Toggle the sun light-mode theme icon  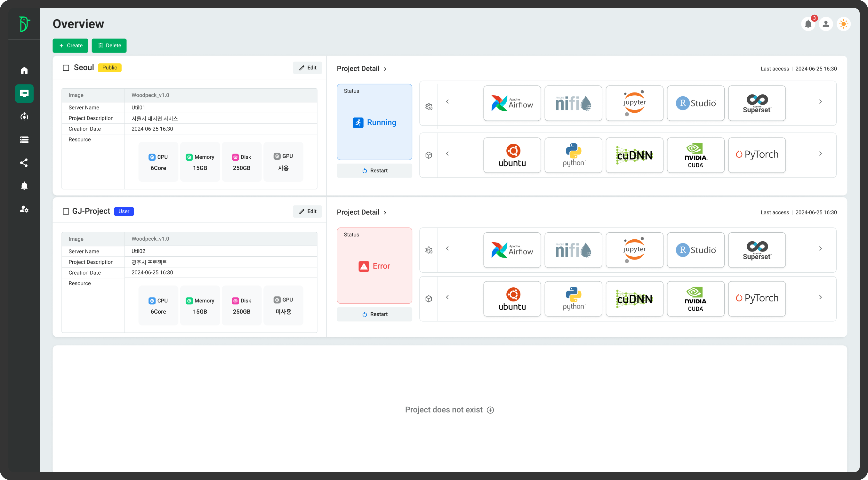point(844,24)
